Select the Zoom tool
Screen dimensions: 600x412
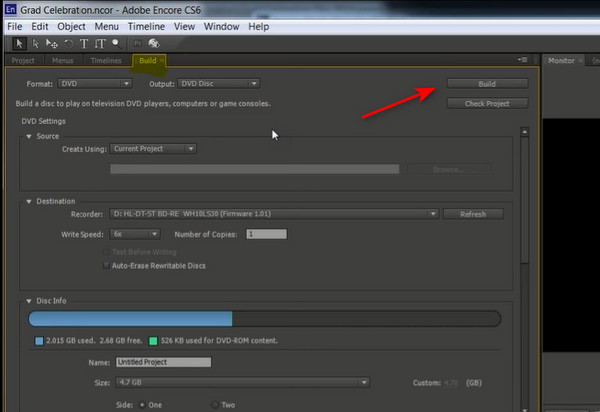pyautogui.click(x=116, y=44)
